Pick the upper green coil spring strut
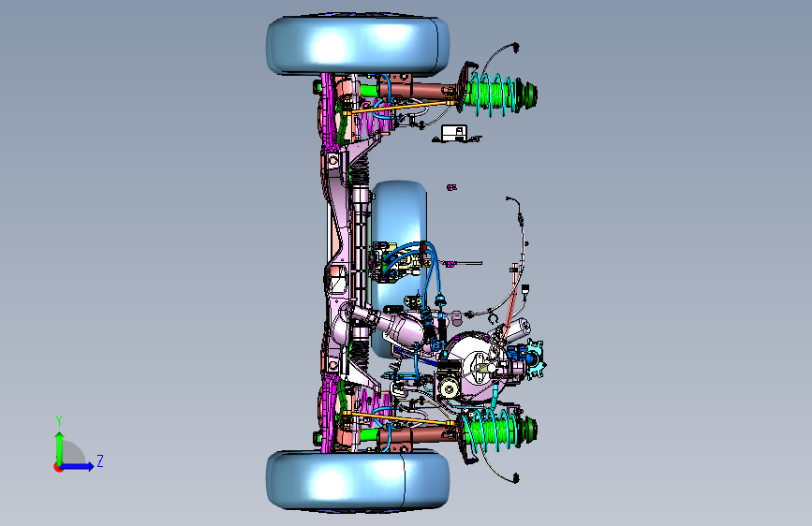The image size is (812, 526). pos(498,95)
